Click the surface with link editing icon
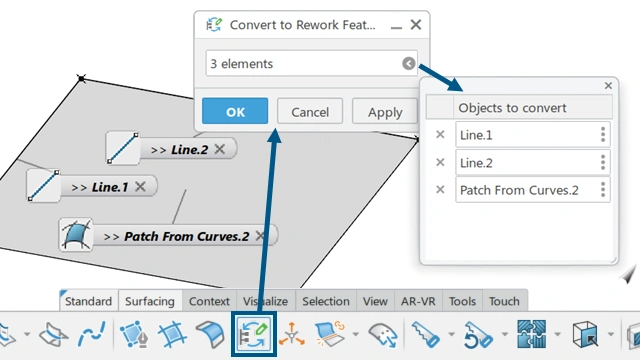The image size is (640, 360). tap(330, 334)
